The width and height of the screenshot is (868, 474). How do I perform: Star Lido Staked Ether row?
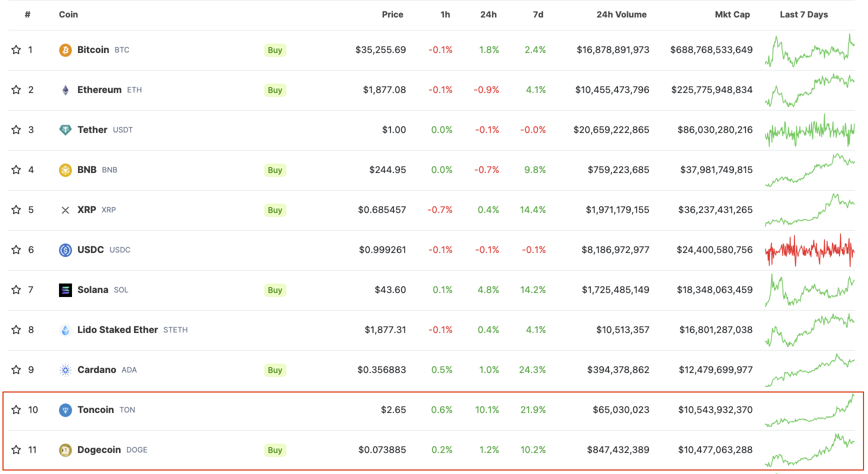coord(16,329)
